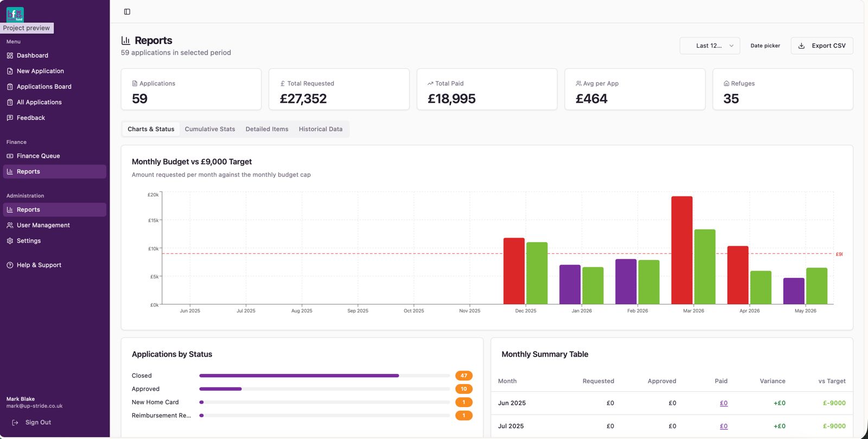Open All Applications list
868x439 pixels.
(x=54, y=102)
